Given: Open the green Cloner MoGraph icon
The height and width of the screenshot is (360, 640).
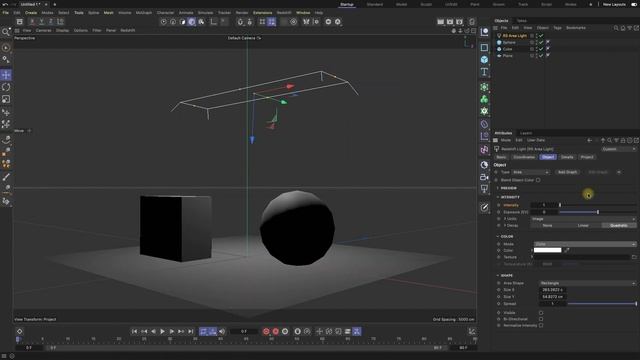Looking at the screenshot, I should (484, 99).
